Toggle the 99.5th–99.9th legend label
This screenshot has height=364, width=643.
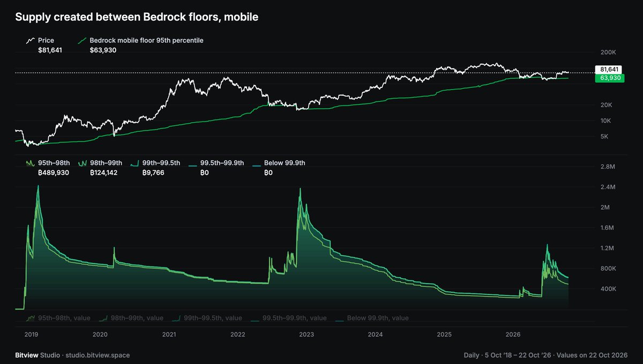[222, 163]
